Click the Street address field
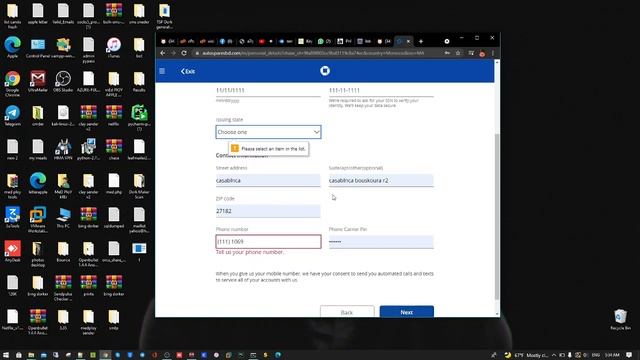Viewport: 640px width, 360px height. [x=268, y=180]
